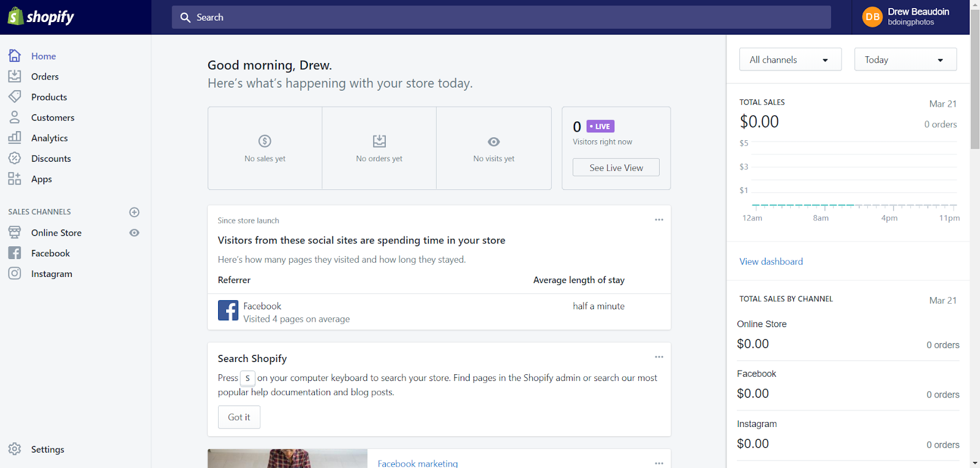
Task: Open Products via the tag icon
Action: (x=15, y=97)
